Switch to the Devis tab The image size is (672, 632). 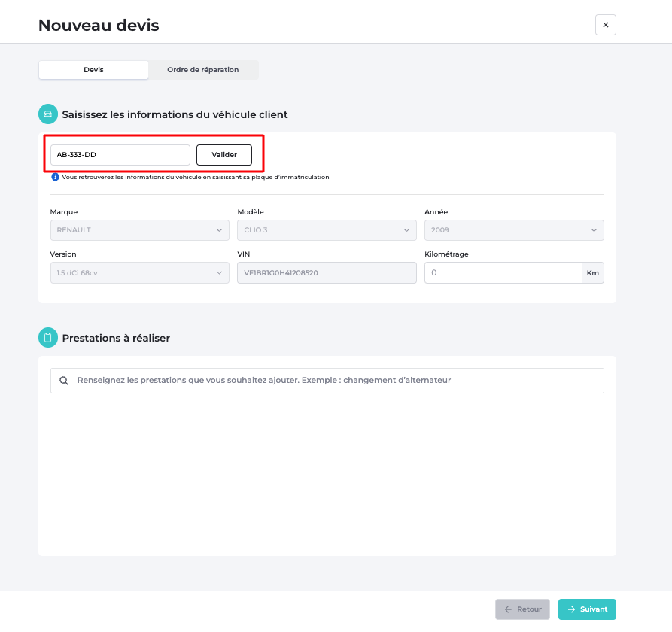93,70
